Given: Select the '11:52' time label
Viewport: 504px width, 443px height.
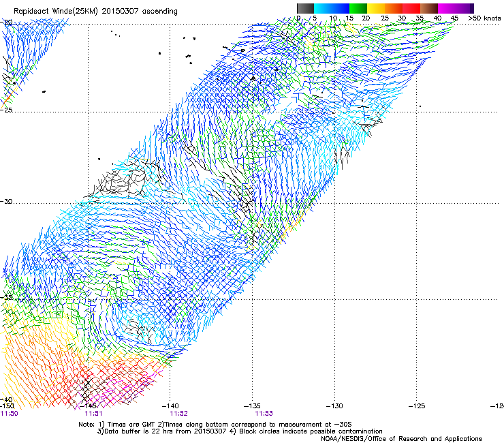Looking at the screenshot, I should (x=178, y=414).
